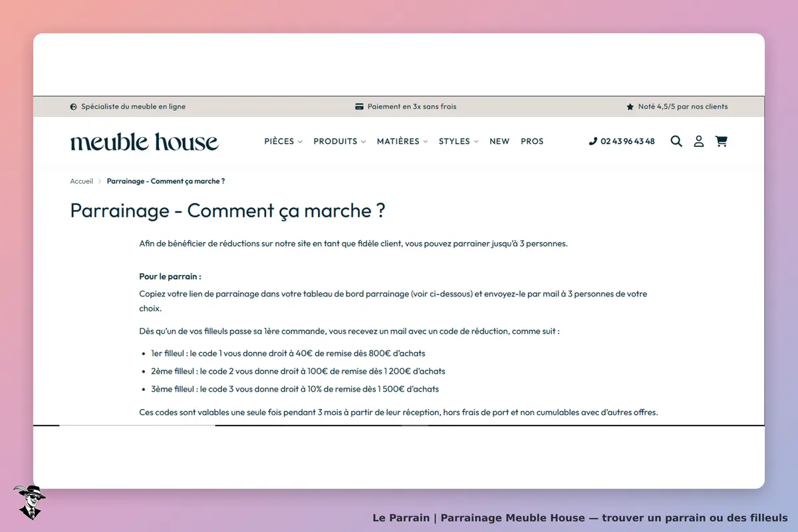Open the PROS menu item
This screenshot has width=798, height=532.
pyautogui.click(x=532, y=141)
